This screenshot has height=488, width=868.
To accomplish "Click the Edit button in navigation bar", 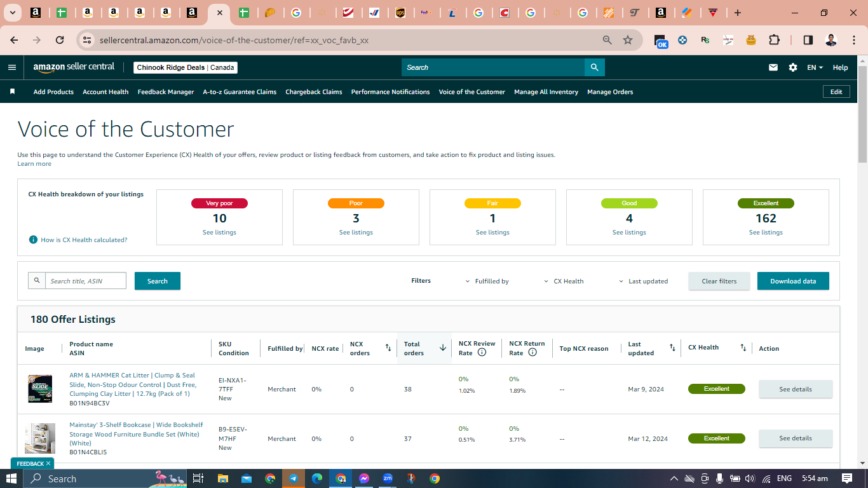I will pyautogui.click(x=836, y=91).
